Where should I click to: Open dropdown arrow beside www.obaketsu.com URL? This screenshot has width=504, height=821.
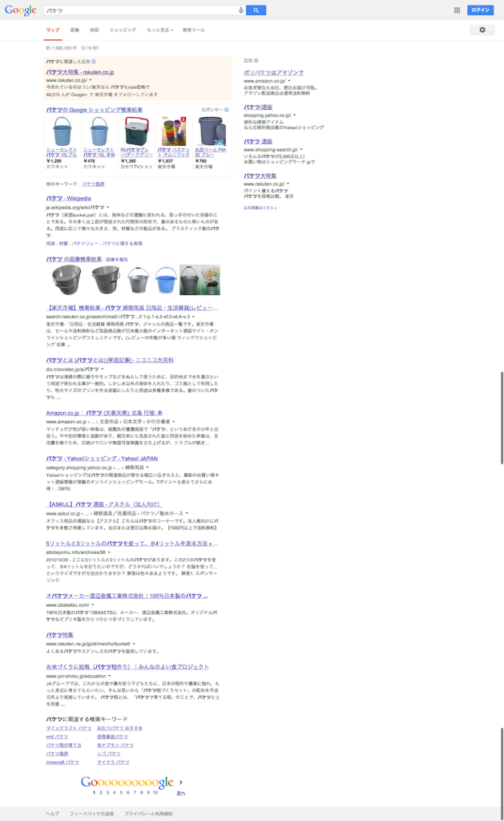[92, 605]
